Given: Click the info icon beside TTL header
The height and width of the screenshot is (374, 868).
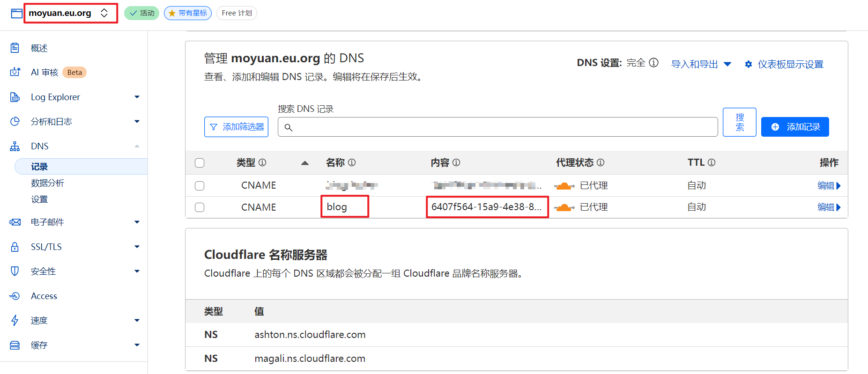Looking at the screenshot, I should pos(712,162).
